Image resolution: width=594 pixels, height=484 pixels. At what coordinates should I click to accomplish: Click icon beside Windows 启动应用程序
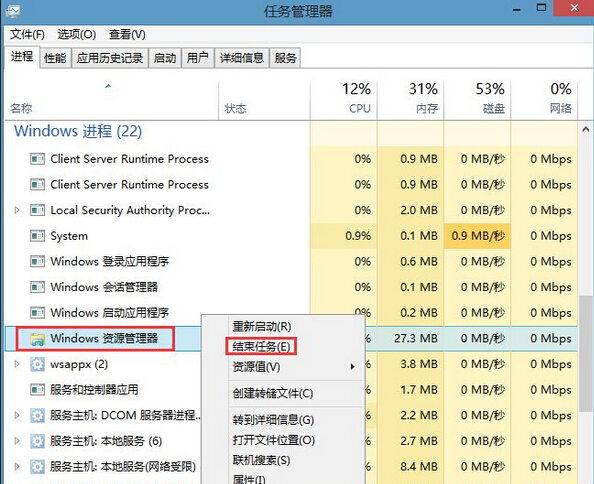(x=38, y=312)
